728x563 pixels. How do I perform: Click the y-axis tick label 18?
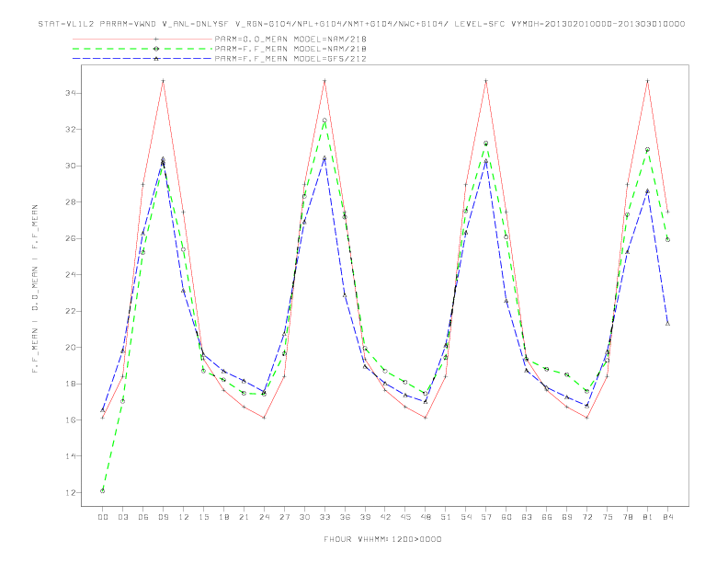click(x=71, y=384)
